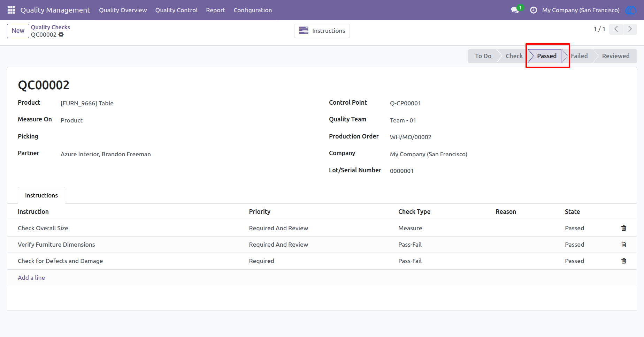This screenshot has height=337, width=644.
Task: Click Add a line link
Action: point(31,278)
